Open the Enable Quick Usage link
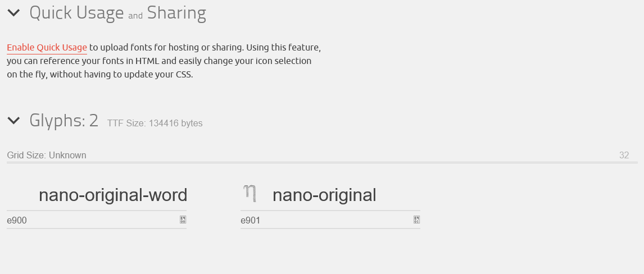This screenshot has height=274, width=644. pyautogui.click(x=47, y=48)
